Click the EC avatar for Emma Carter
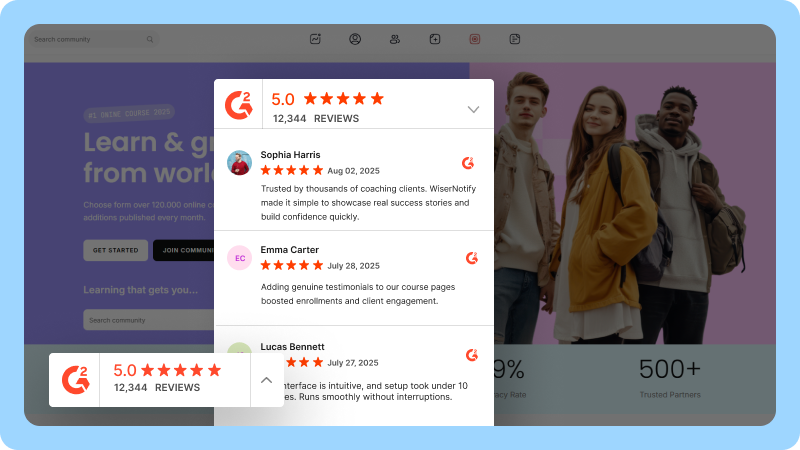 point(239,258)
